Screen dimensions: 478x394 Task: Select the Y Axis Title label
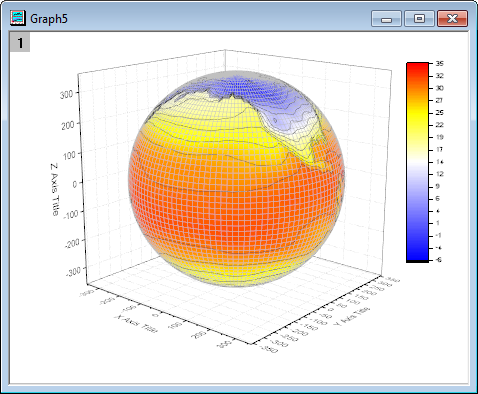352,316
